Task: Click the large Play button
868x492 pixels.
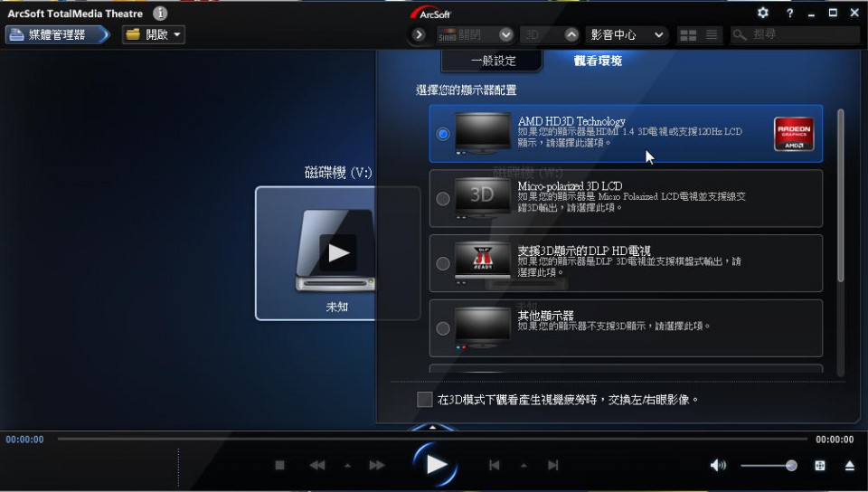Action: (x=436, y=465)
